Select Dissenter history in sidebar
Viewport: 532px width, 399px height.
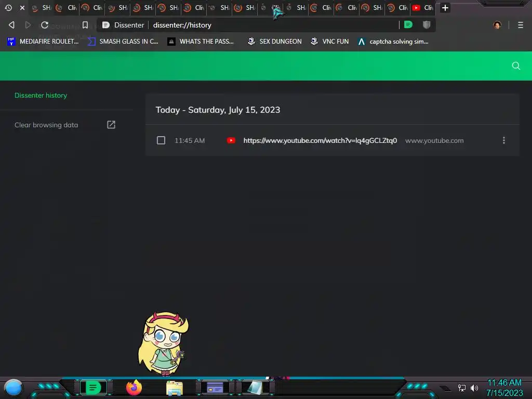(x=41, y=96)
